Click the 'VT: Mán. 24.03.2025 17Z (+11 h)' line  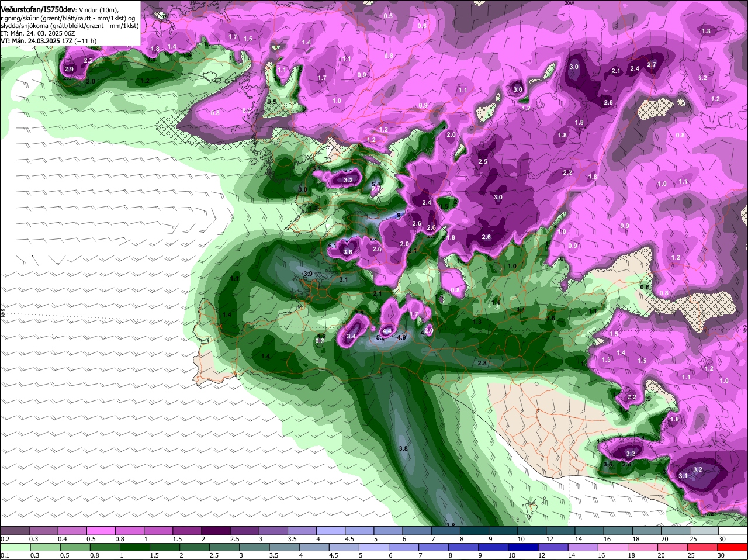[x=49, y=41]
